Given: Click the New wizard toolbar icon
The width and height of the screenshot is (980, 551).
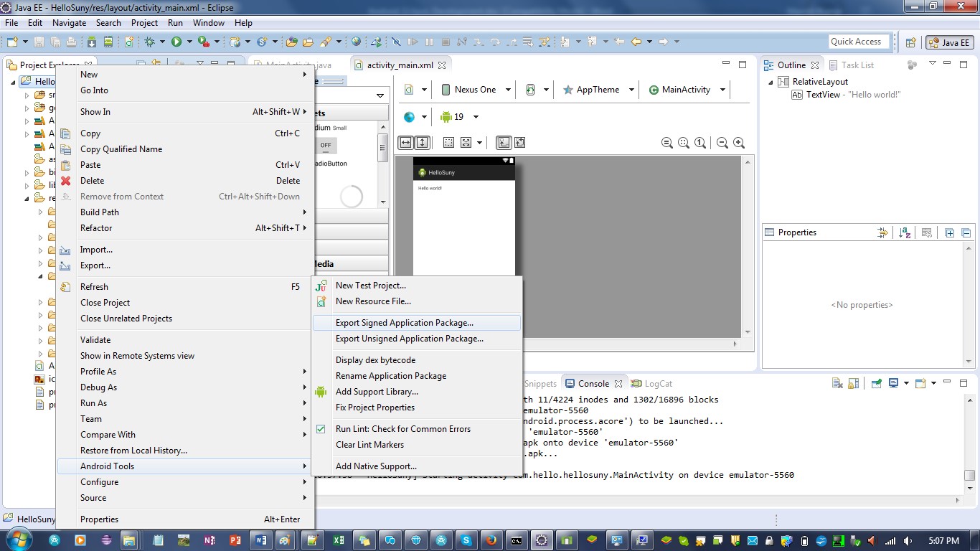Looking at the screenshot, I should click(14, 42).
